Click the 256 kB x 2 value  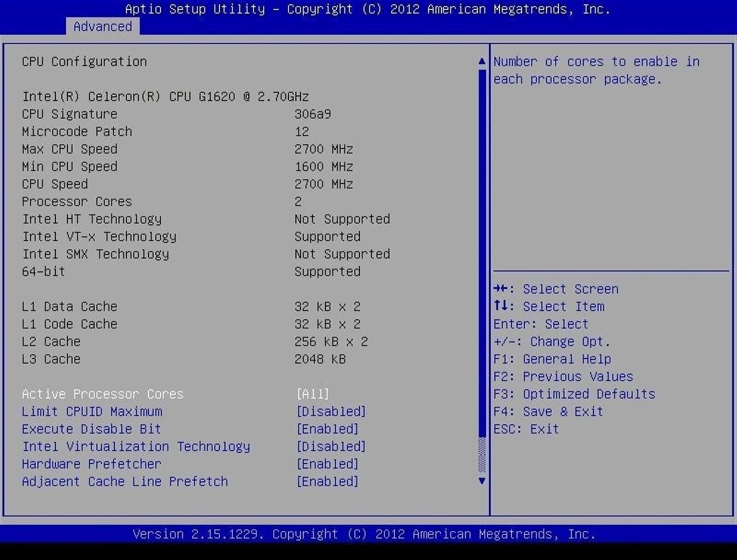tap(331, 342)
